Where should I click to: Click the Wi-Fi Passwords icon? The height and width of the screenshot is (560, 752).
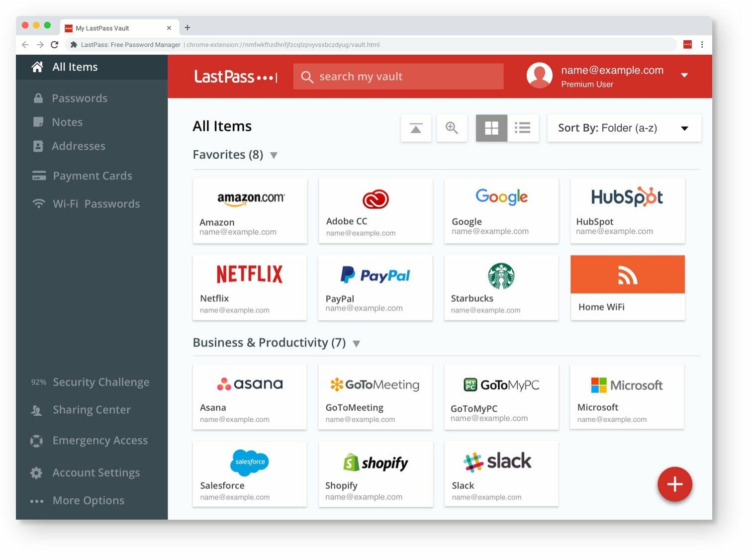click(39, 203)
